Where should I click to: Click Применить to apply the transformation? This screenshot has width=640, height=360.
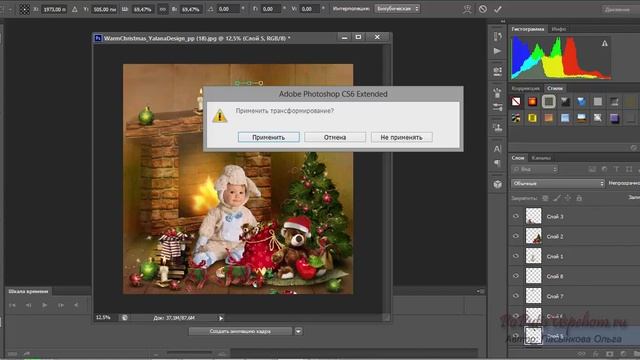tap(269, 137)
